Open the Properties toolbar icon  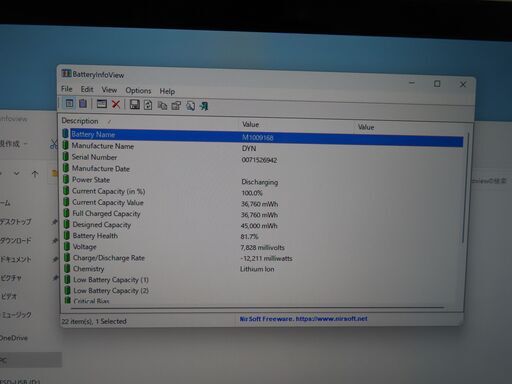[176, 106]
